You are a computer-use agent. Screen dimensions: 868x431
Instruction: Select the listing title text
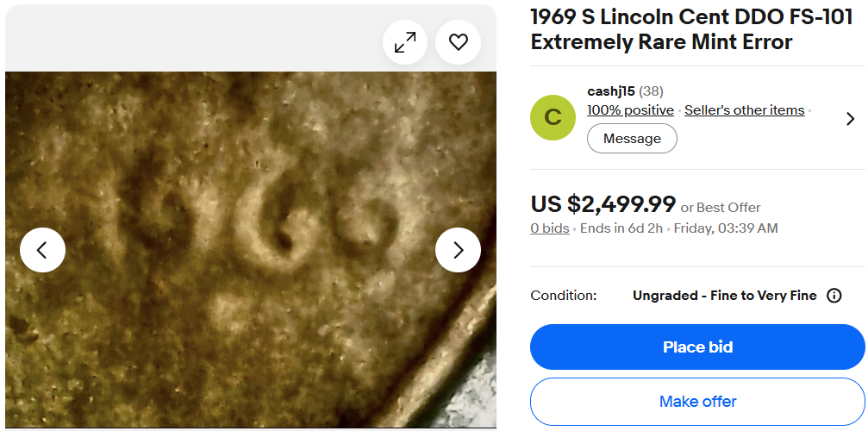(x=691, y=29)
